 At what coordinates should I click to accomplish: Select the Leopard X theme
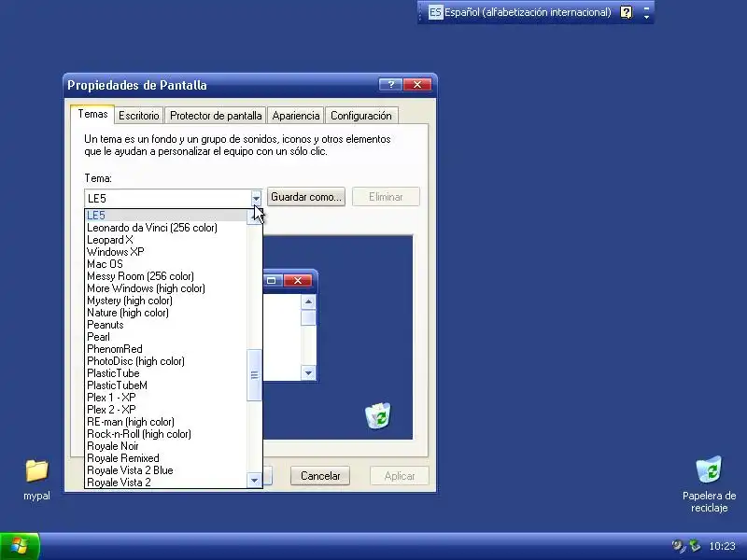(166, 240)
